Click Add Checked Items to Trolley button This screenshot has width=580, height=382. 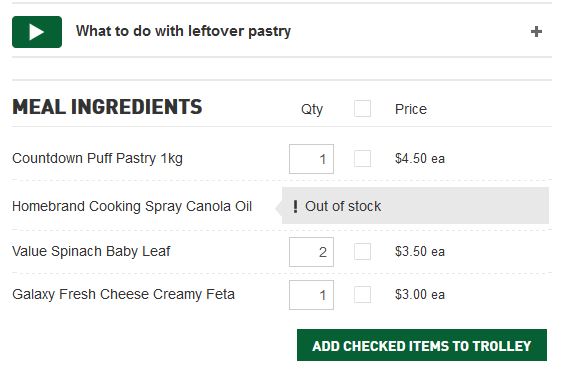click(x=422, y=345)
